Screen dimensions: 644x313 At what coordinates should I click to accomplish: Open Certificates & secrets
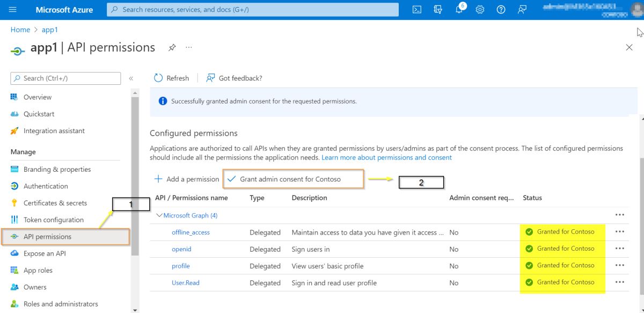55,203
